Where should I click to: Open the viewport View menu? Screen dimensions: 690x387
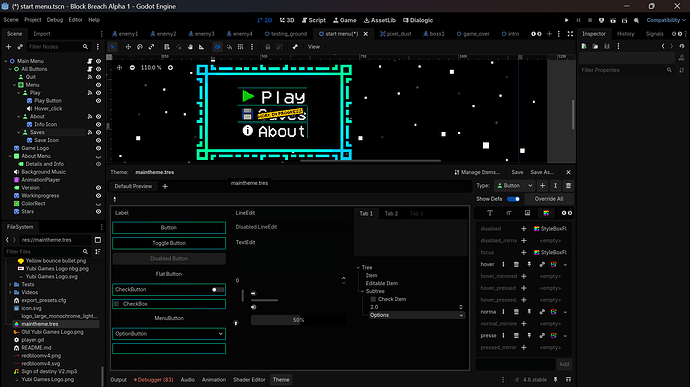point(313,47)
